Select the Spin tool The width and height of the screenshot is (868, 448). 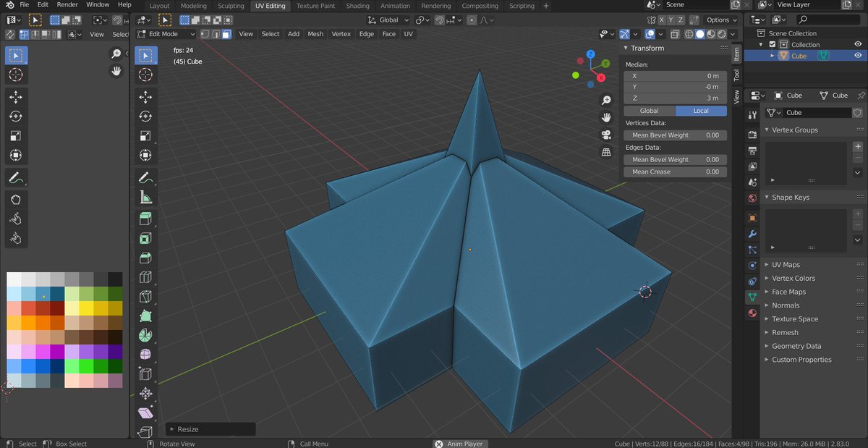(145, 337)
